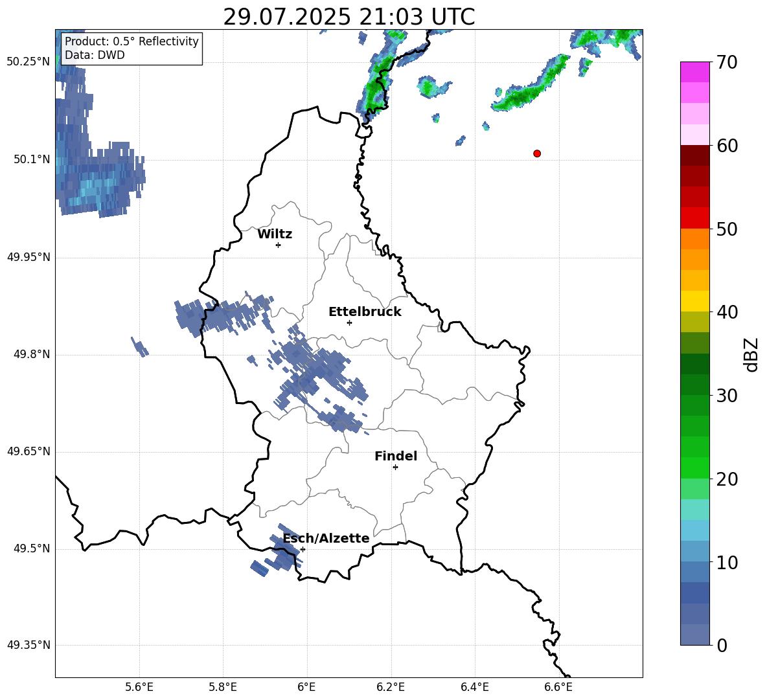The height and width of the screenshot is (700, 767).
Task: Click the 49.95°N latitude label
Action: [29, 257]
